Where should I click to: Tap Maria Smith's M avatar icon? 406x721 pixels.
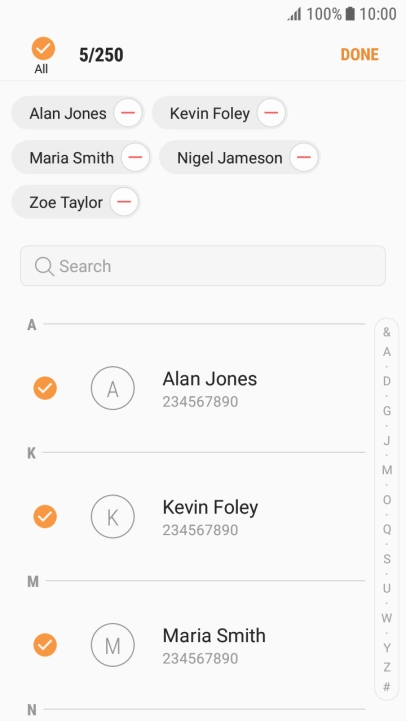pos(113,645)
